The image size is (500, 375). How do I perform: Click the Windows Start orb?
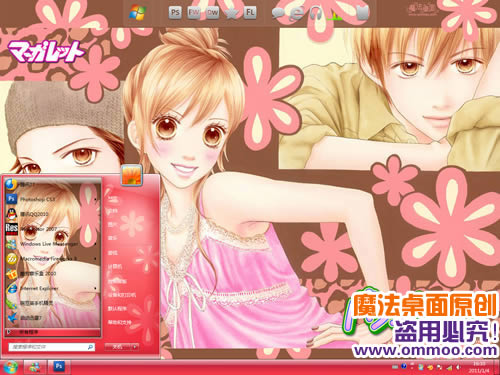pyautogui.click(x=10, y=367)
